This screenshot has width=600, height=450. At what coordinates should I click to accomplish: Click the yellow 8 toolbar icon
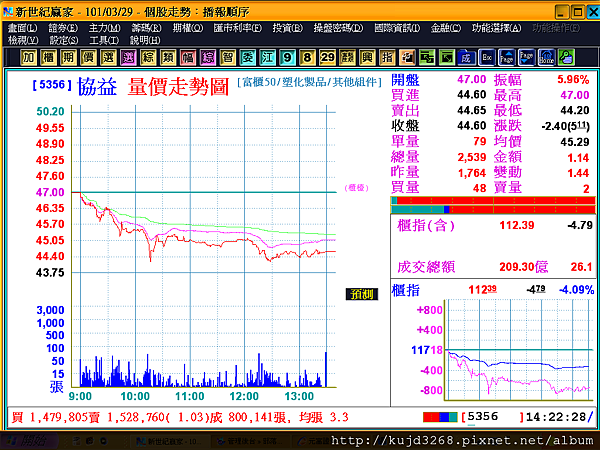307,58
